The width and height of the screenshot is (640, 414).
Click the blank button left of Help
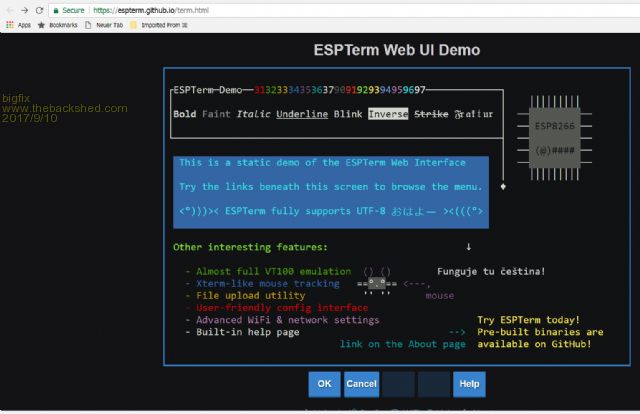tap(433, 383)
